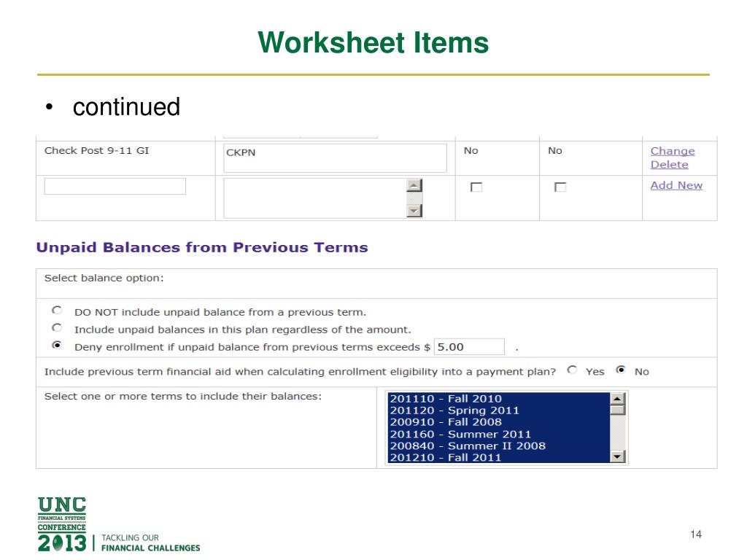Screen dimensions: 747x560
Task: Select term 201210 - Fall 2011
Action: coord(498,457)
